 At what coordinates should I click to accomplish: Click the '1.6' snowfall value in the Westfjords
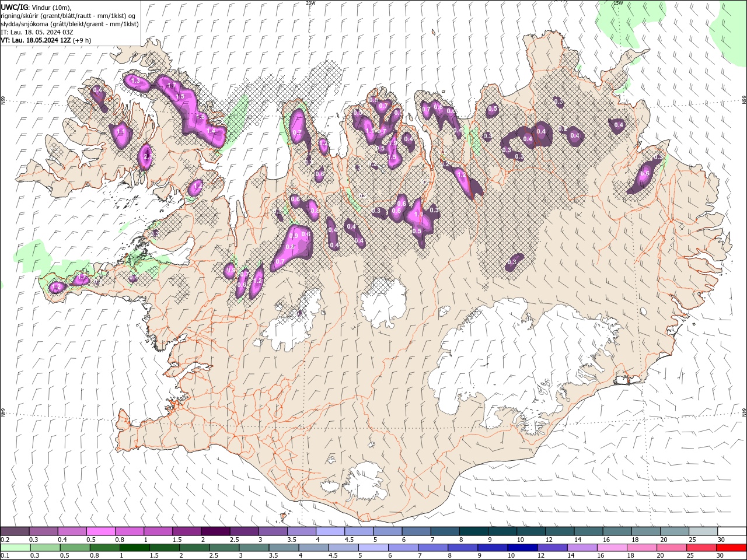point(201,117)
